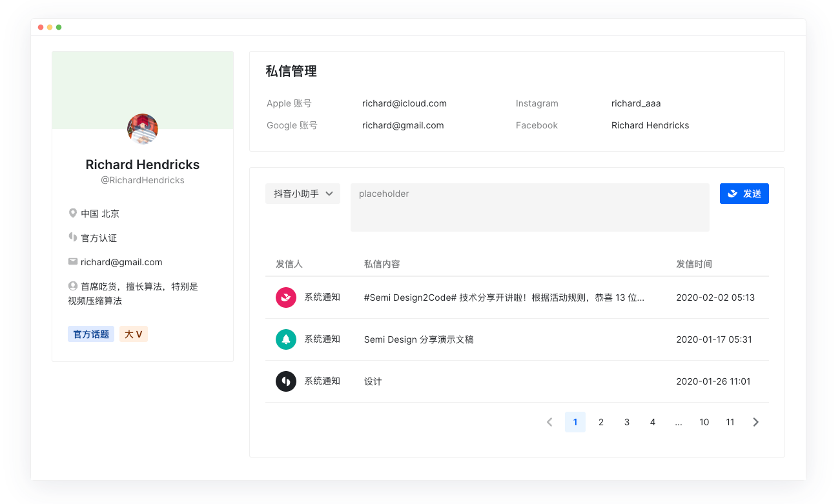The height and width of the screenshot is (504, 840).
Task: Open the Semi Design 分享演示文稿 message
Action: 419,339
